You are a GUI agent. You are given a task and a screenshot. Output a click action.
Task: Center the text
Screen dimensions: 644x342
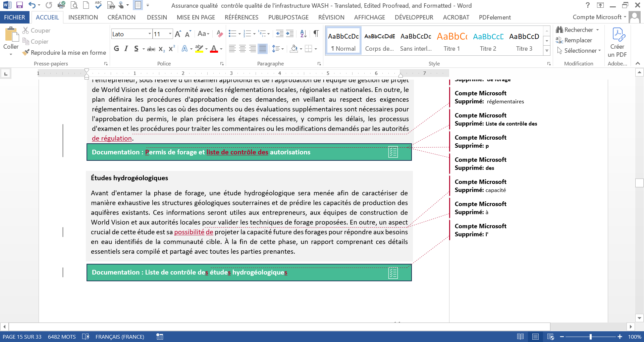pos(243,49)
